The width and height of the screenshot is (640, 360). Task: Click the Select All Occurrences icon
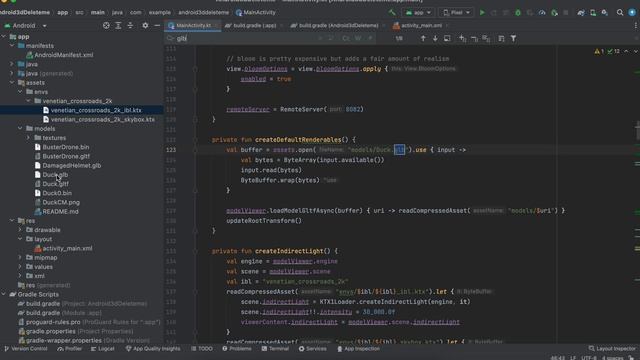tap(486, 38)
